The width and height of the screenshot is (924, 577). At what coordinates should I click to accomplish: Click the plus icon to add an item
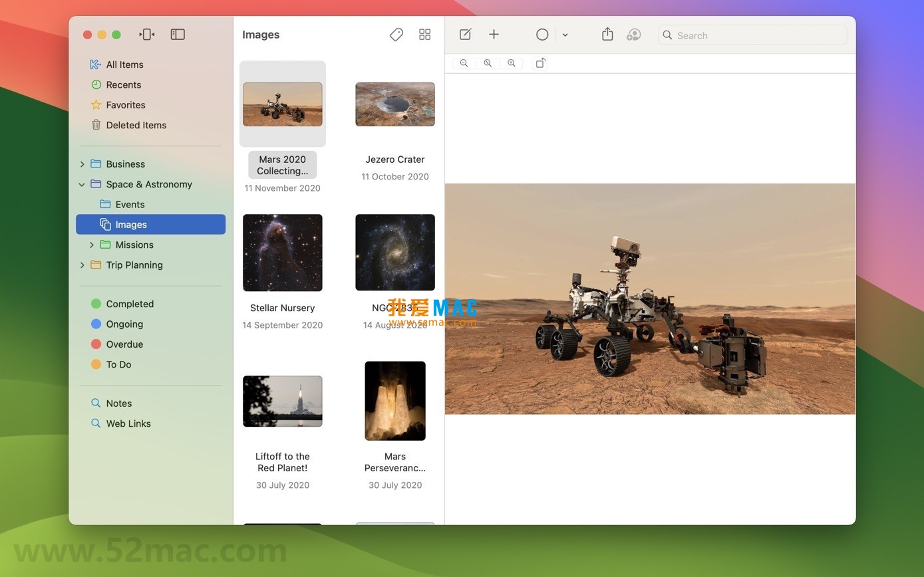pyautogui.click(x=494, y=34)
